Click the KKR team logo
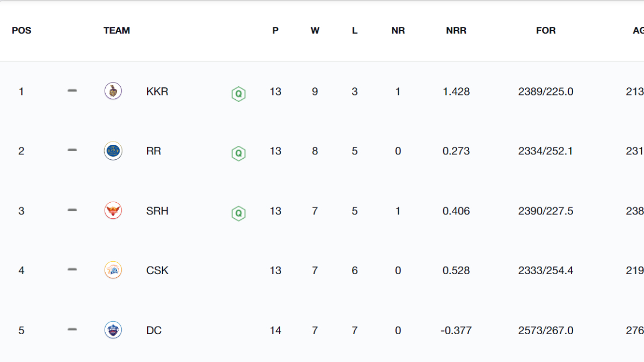Image resolution: width=644 pixels, height=362 pixels. (x=113, y=91)
